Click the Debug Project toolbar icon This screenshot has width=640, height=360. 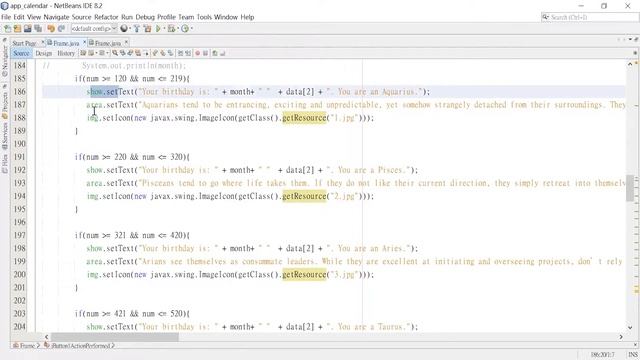[171, 29]
